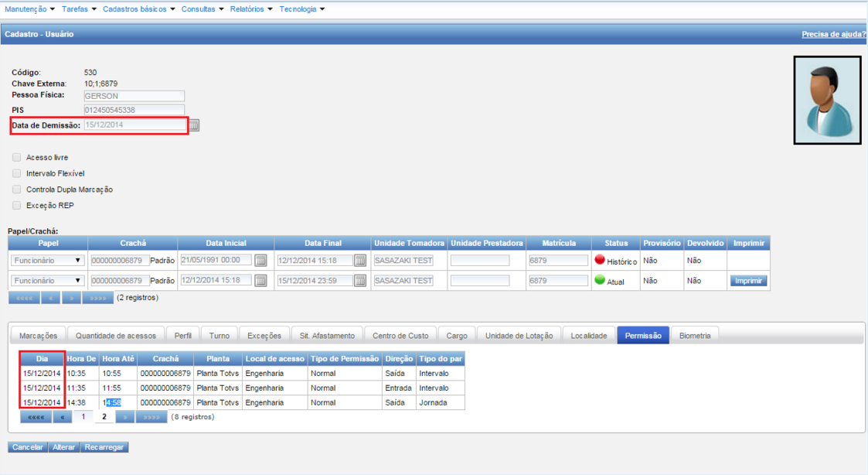Click the Pessoa Física field
Image resolution: width=868 pixels, height=475 pixels.
tap(134, 96)
